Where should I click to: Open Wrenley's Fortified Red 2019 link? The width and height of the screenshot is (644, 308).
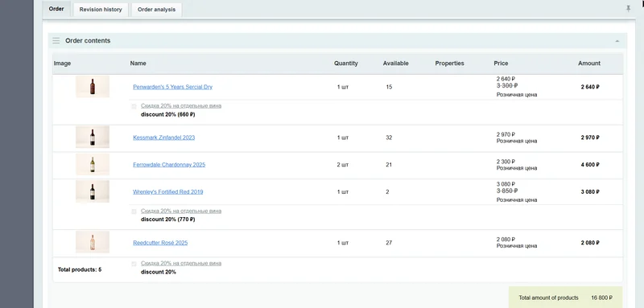coord(168,191)
